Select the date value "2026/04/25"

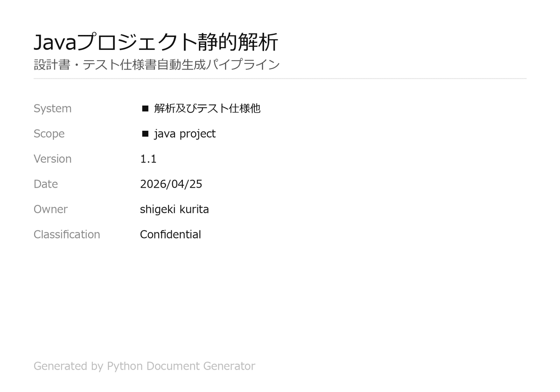(x=171, y=184)
